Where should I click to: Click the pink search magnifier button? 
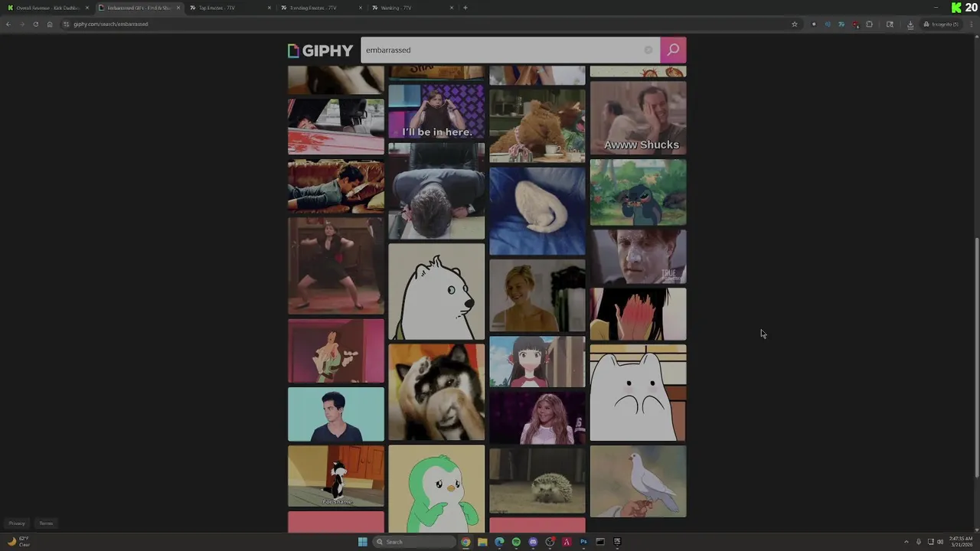coord(673,50)
